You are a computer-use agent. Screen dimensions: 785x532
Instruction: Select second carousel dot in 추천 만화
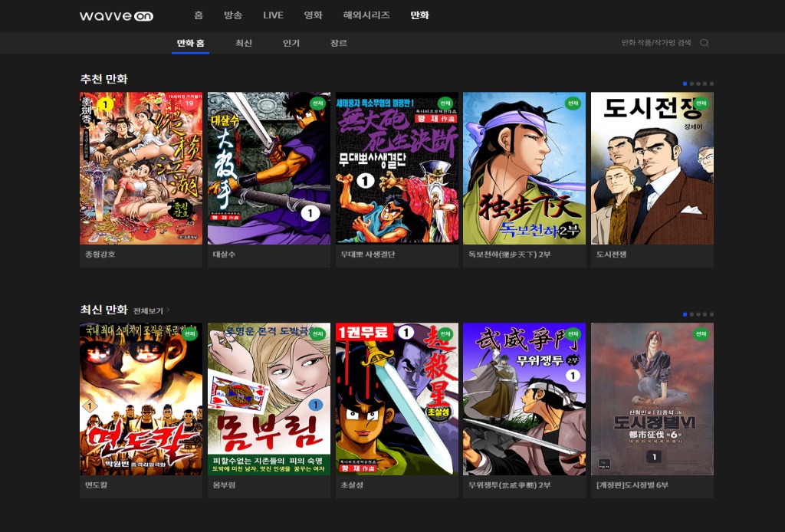(691, 84)
